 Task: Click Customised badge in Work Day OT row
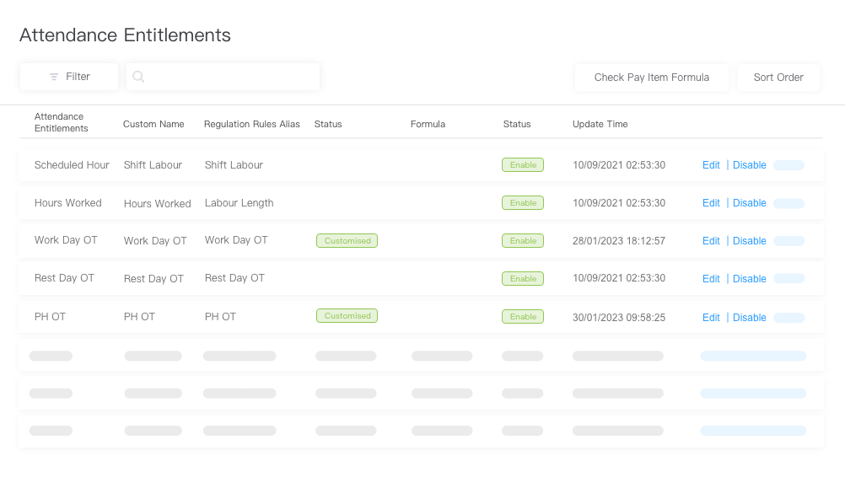(347, 241)
